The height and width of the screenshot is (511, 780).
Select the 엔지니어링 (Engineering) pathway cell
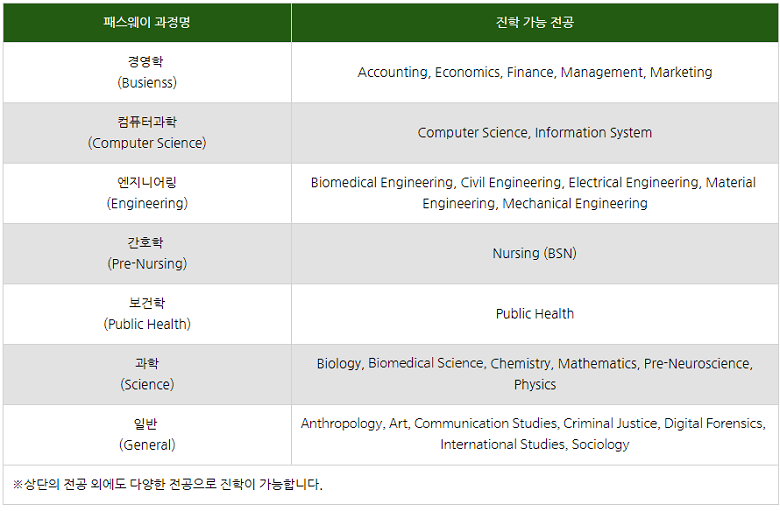point(147,193)
